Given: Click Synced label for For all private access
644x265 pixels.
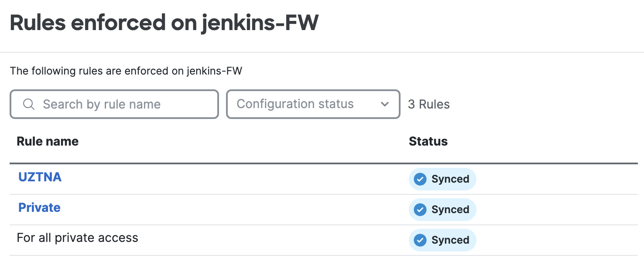Looking at the screenshot, I should pyautogui.click(x=450, y=240).
